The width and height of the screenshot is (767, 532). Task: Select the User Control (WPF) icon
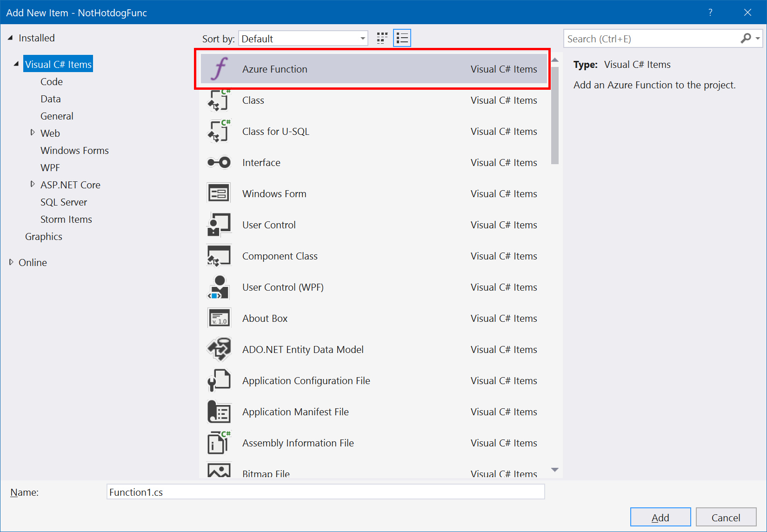(219, 287)
